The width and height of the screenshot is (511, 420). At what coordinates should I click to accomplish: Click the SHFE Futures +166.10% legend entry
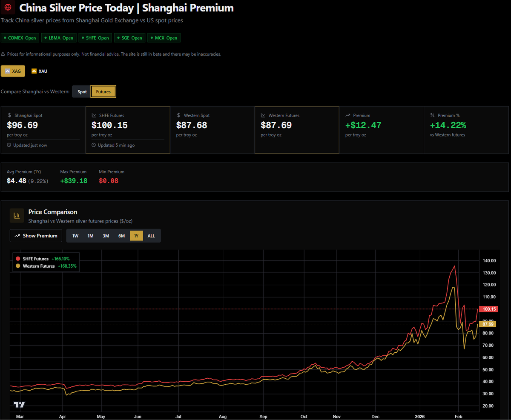tap(43, 259)
